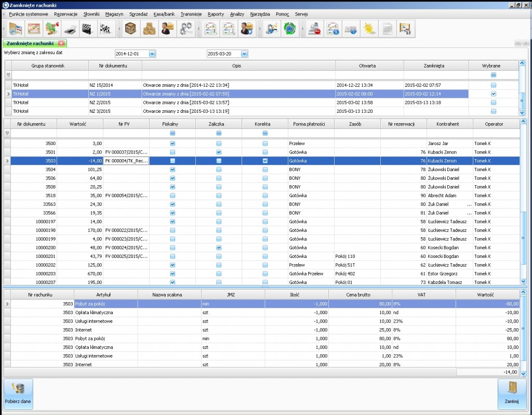Click the abacus icon in the toolbar

405,29
